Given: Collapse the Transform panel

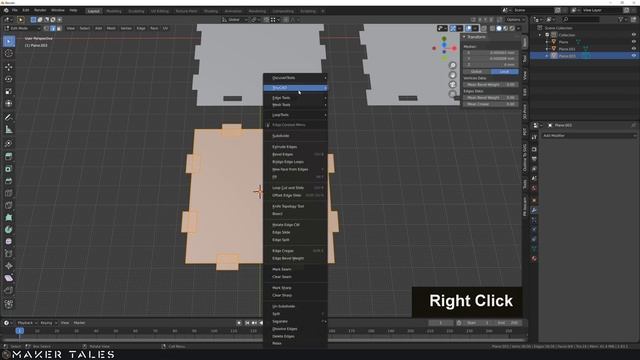Looking at the screenshot, I should tap(464, 37).
